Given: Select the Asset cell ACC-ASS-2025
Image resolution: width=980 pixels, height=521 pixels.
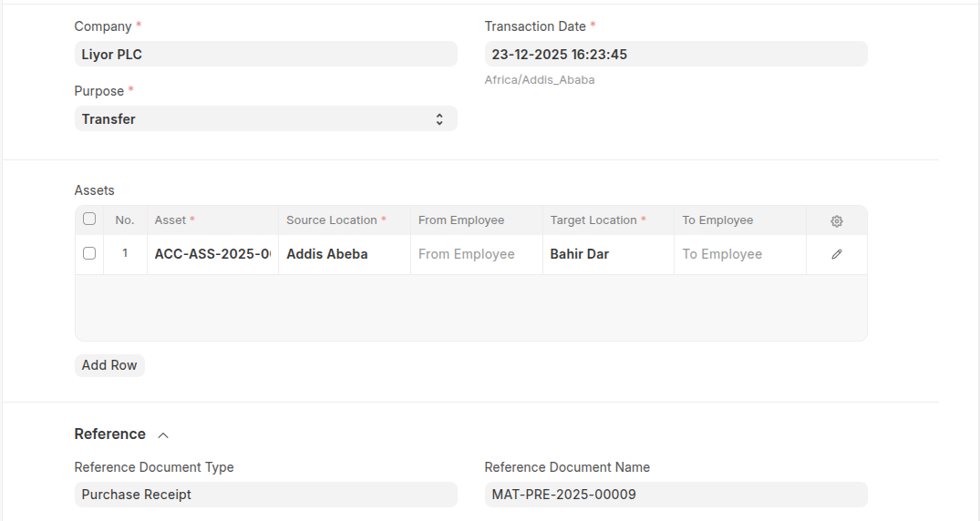Looking at the screenshot, I should point(212,254).
